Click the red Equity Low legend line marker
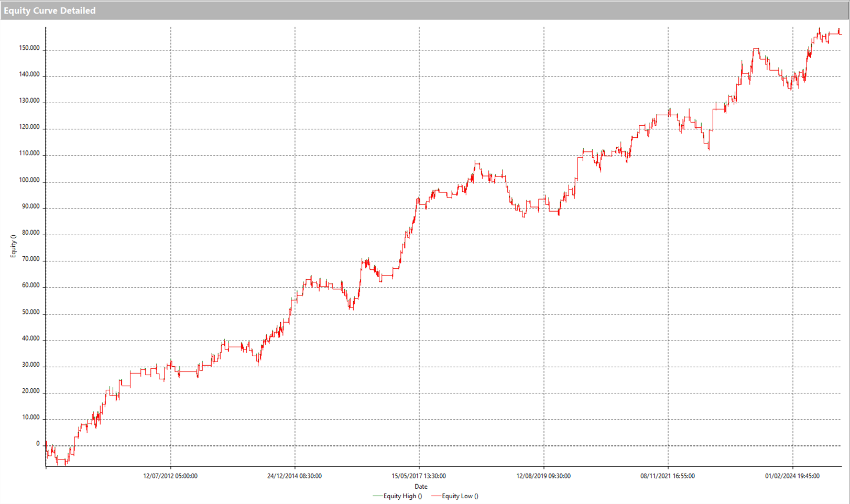 pyautogui.click(x=435, y=496)
